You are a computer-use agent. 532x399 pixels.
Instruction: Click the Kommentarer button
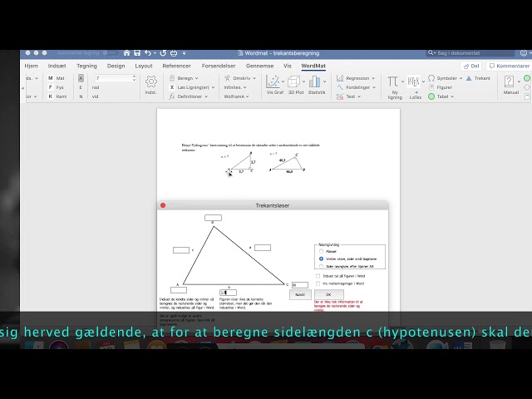pyautogui.click(x=509, y=66)
